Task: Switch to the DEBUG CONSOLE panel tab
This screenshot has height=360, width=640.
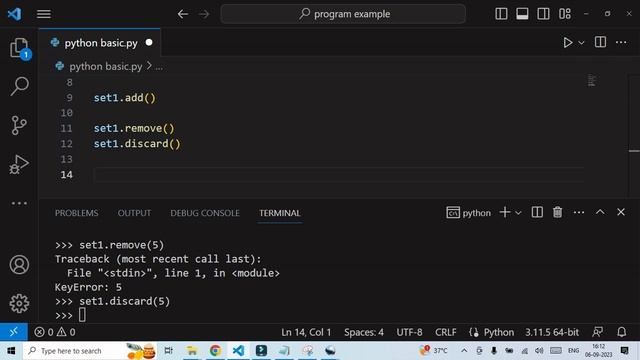Action: [205, 213]
